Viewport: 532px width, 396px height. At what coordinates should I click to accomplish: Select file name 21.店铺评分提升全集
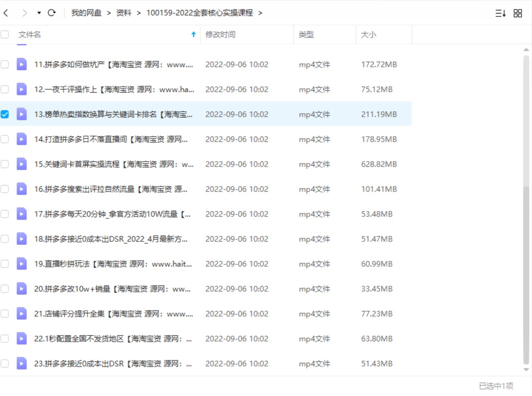tap(113, 314)
